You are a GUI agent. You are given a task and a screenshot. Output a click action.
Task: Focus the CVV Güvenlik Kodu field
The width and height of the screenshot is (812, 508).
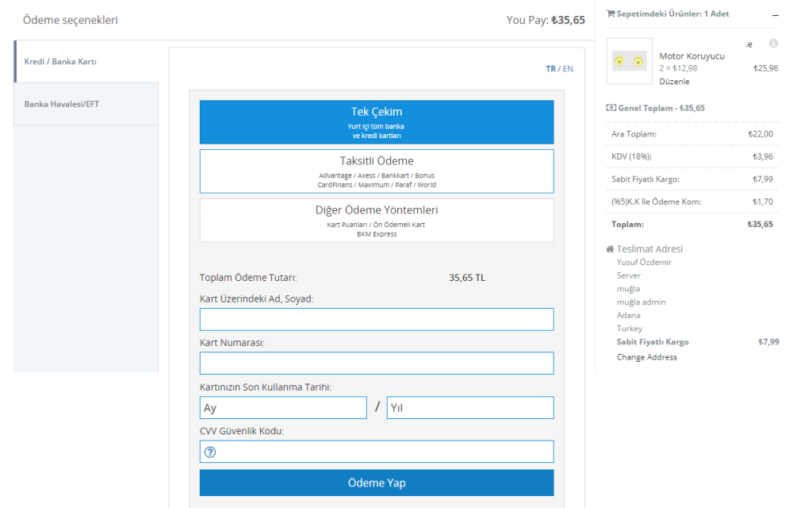pyautogui.click(x=377, y=452)
